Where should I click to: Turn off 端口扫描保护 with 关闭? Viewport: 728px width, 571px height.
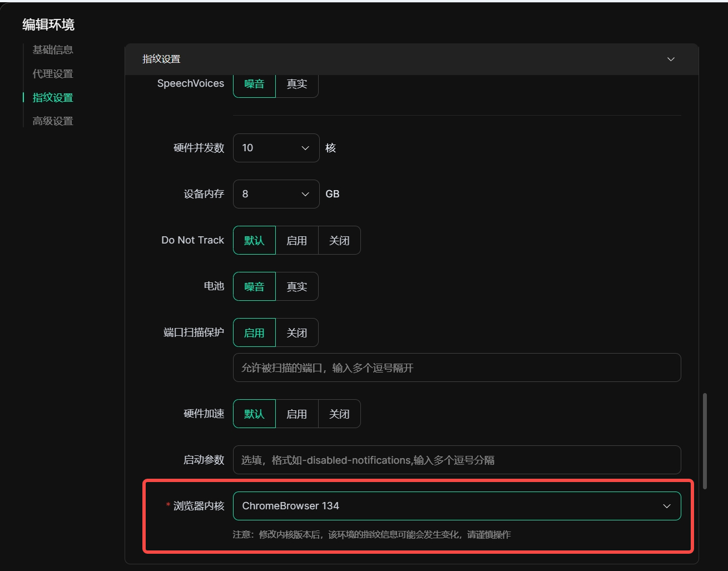click(297, 332)
